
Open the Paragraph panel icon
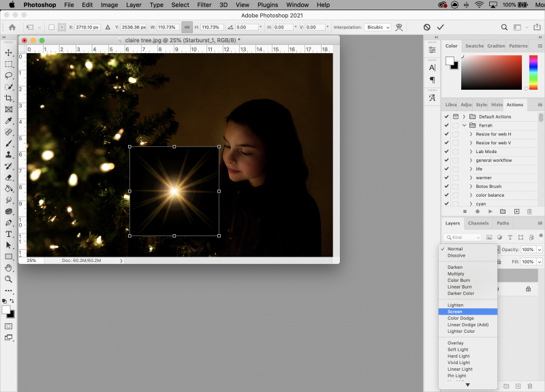coord(432,80)
